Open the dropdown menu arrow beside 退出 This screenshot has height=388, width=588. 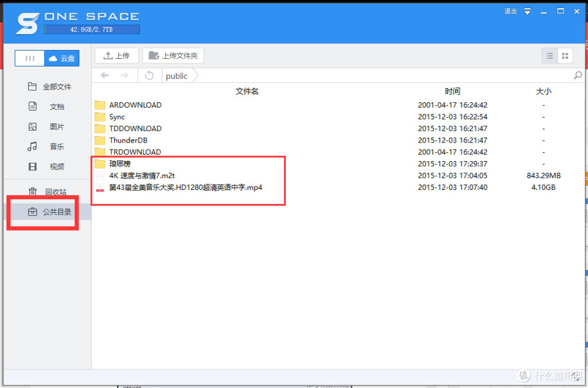pos(527,11)
